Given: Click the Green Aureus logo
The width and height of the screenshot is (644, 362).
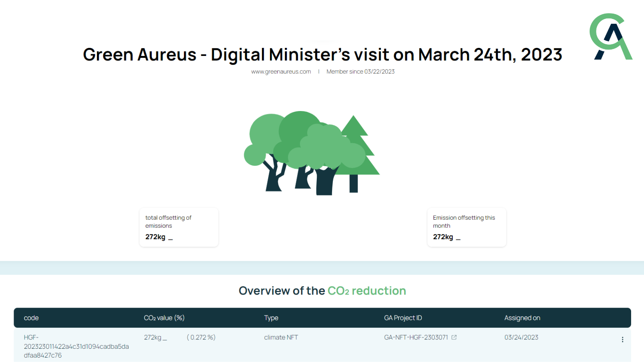Looking at the screenshot, I should 611,37.
